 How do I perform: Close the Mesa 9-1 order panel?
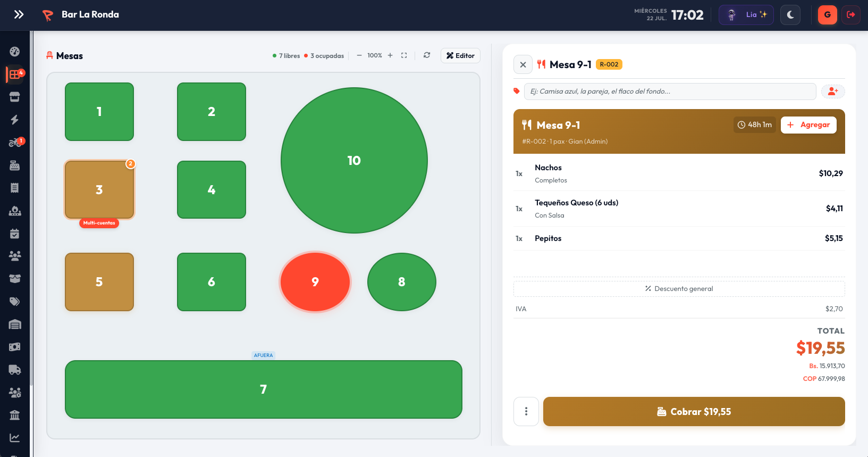(x=523, y=64)
